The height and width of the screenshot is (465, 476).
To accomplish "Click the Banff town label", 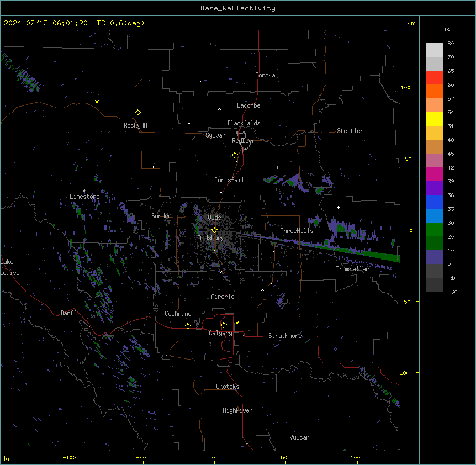I will [68, 313].
